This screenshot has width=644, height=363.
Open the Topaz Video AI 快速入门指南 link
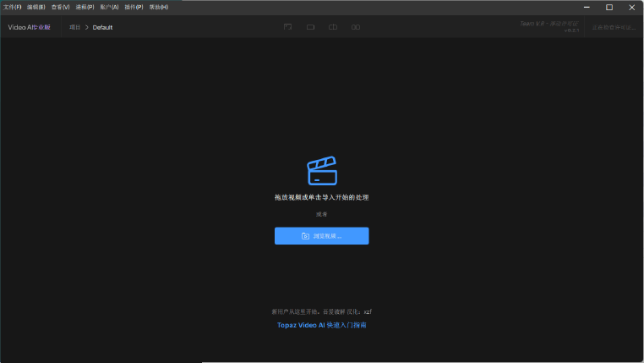coord(322,325)
